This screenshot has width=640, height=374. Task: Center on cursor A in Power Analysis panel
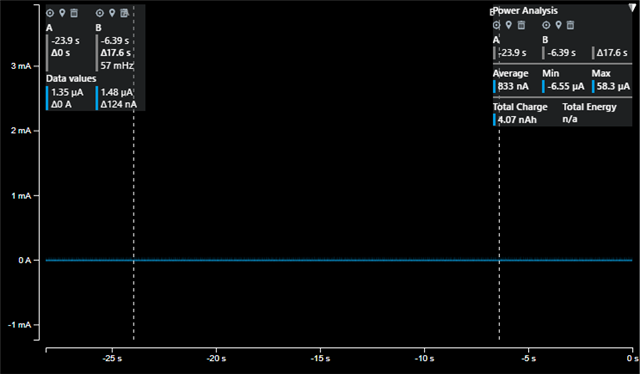pos(496,25)
